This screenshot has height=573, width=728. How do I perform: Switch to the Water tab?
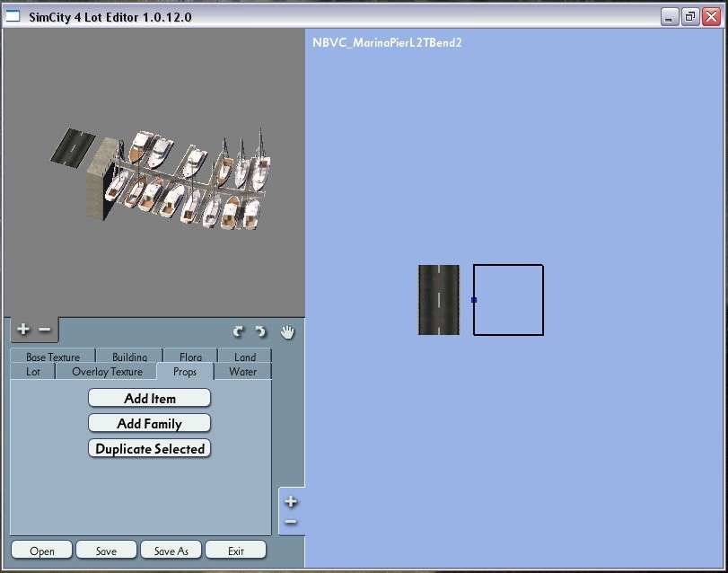click(242, 372)
